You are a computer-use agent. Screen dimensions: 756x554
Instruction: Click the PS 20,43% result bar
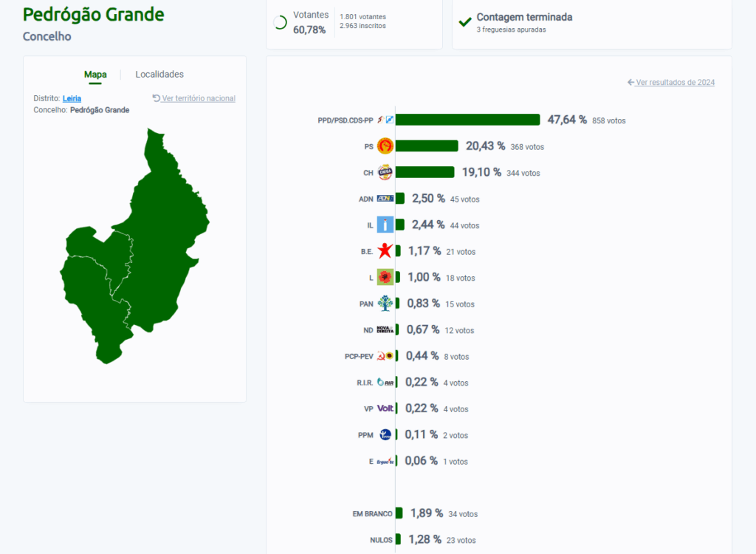[x=427, y=146]
